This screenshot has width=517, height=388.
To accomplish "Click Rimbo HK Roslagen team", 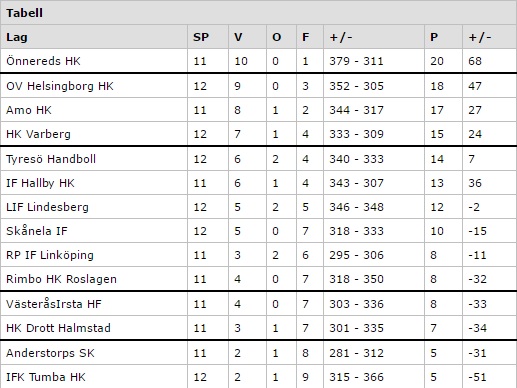I will point(61,279).
